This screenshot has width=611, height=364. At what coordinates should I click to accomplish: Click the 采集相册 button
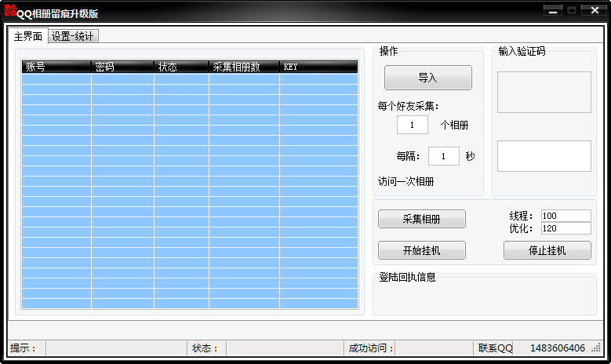coord(422,219)
